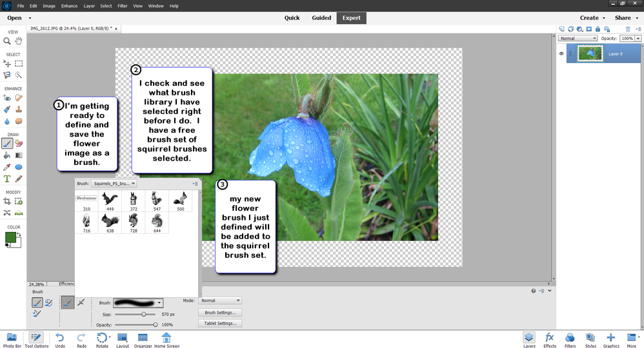This screenshot has height=348, width=644.
Task: Click the brush Opacity slider handle
Action: click(x=156, y=325)
